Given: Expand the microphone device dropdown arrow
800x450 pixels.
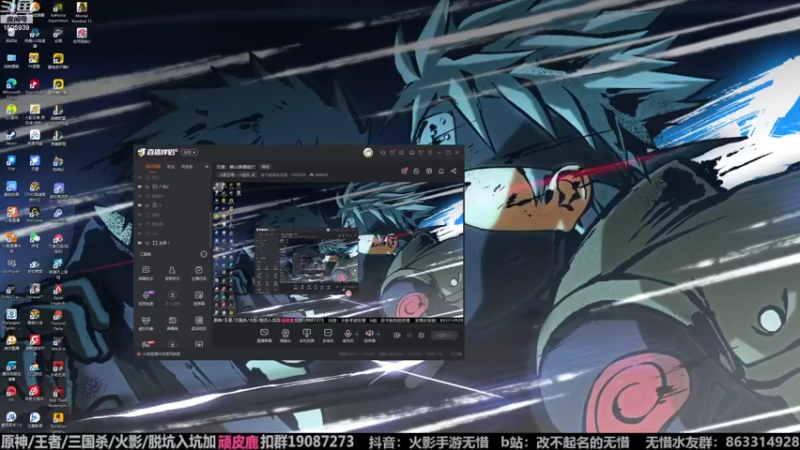Looking at the screenshot, I should 357,334.
